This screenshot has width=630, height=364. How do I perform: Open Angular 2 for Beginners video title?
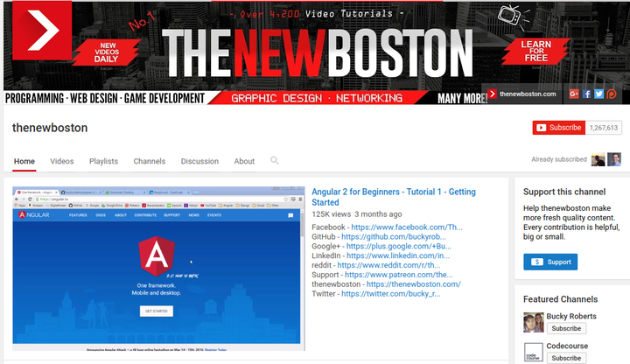394,197
